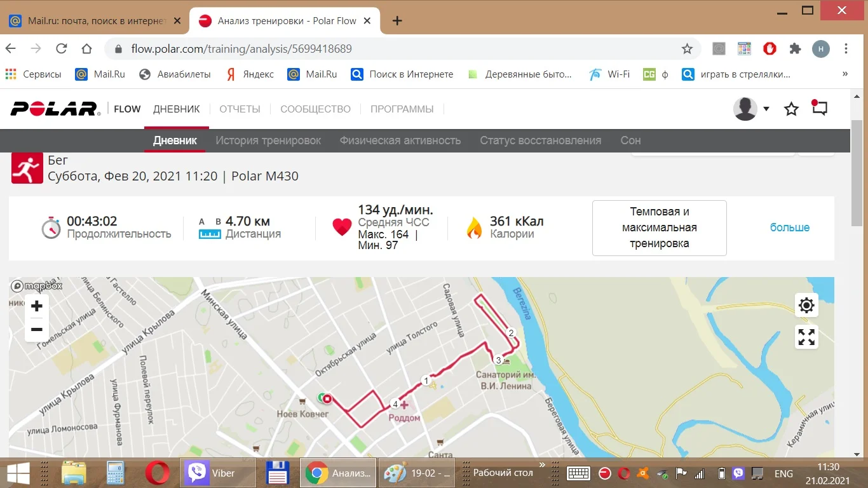
Task: Bookmark this page with the address bar star
Action: point(687,49)
